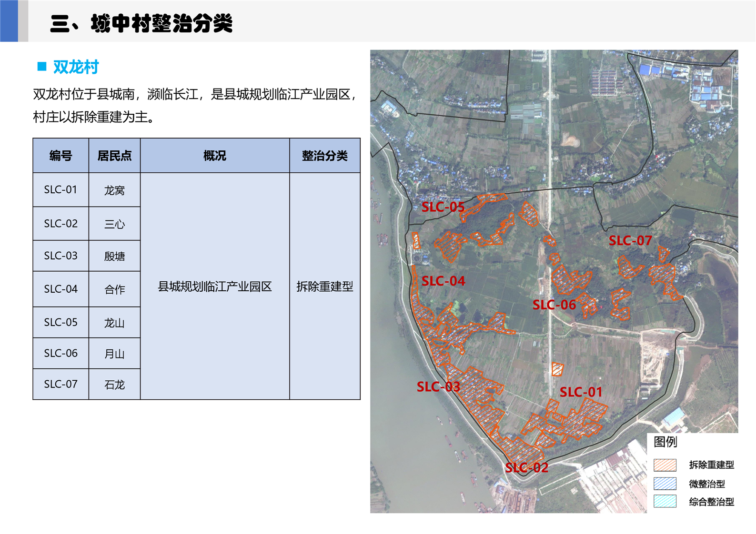Click the 龙窝 settlement cell
The image size is (756, 534).
click(x=114, y=190)
